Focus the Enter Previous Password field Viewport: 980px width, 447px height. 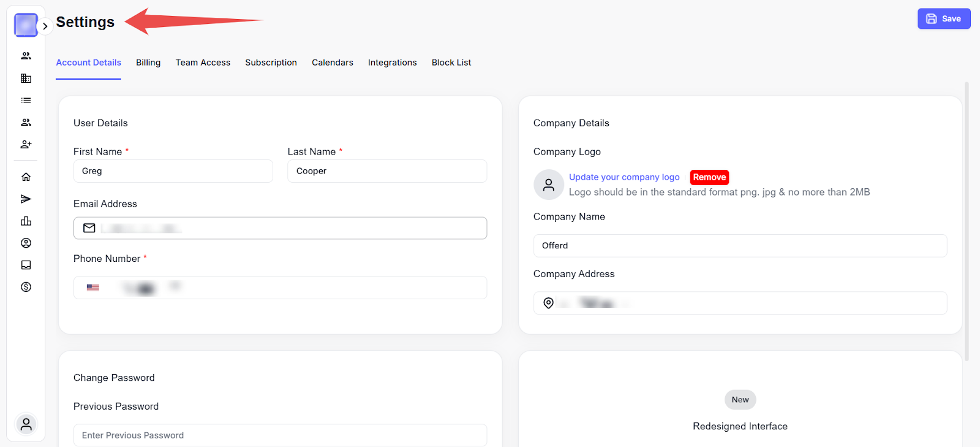tap(280, 435)
